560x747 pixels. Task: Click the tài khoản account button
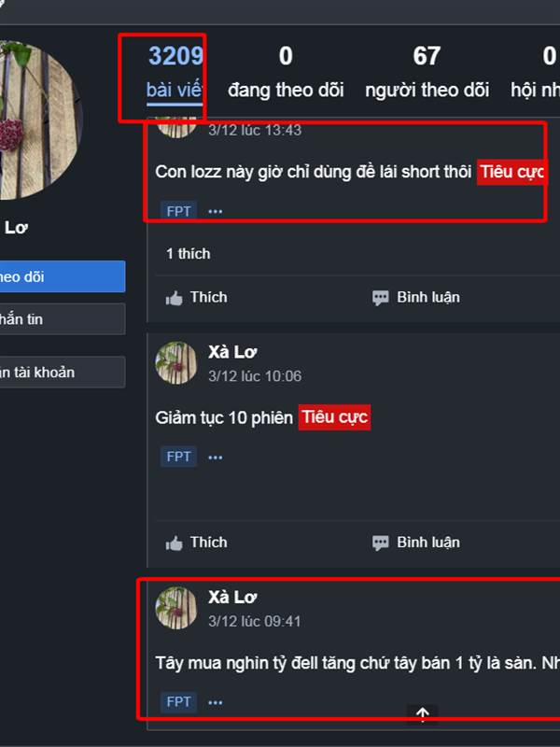tap(62, 372)
